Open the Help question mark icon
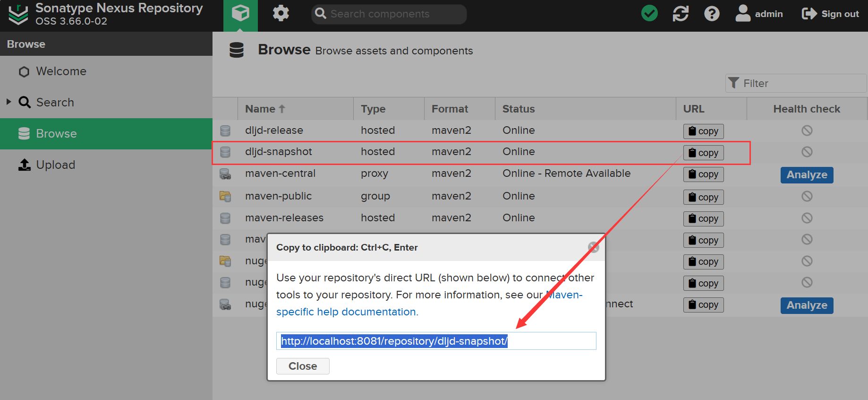The height and width of the screenshot is (400, 868). pos(712,14)
